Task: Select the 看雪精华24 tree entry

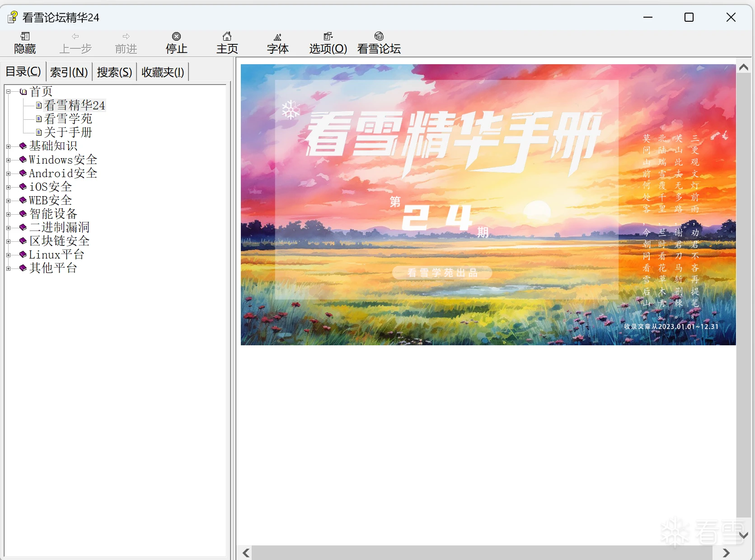Action: click(75, 105)
